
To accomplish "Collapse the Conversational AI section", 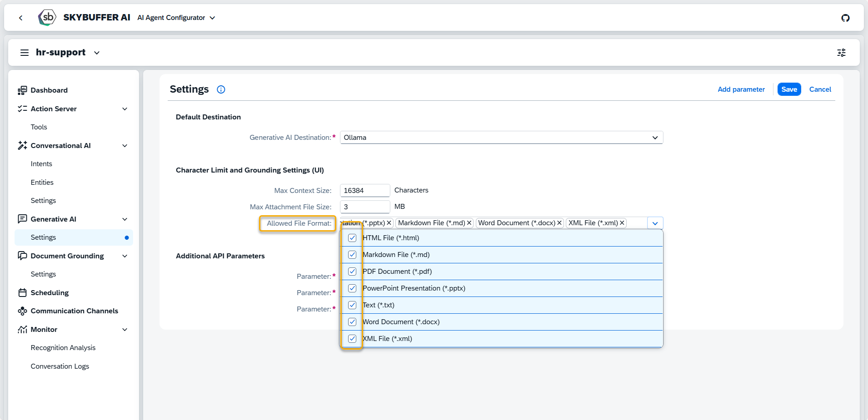I will (x=125, y=146).
